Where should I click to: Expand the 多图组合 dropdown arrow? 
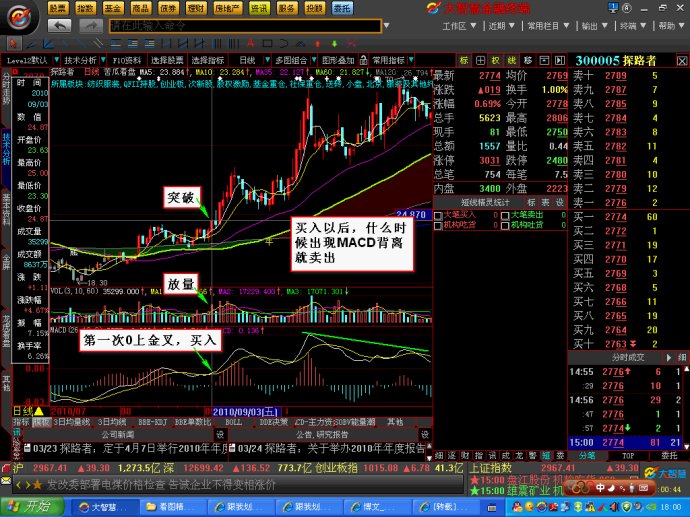314,60
